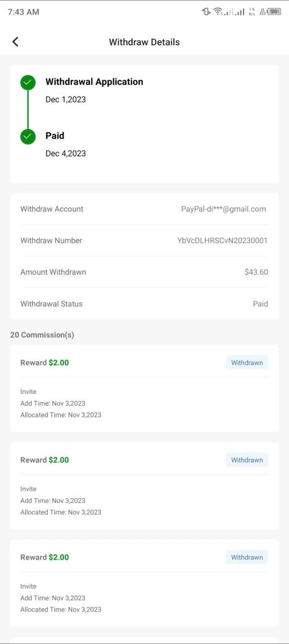Tap the Withdrawal Status Paid row
Image resolution: width=289 pixels, height=644 pixels.
click(144, 304)
